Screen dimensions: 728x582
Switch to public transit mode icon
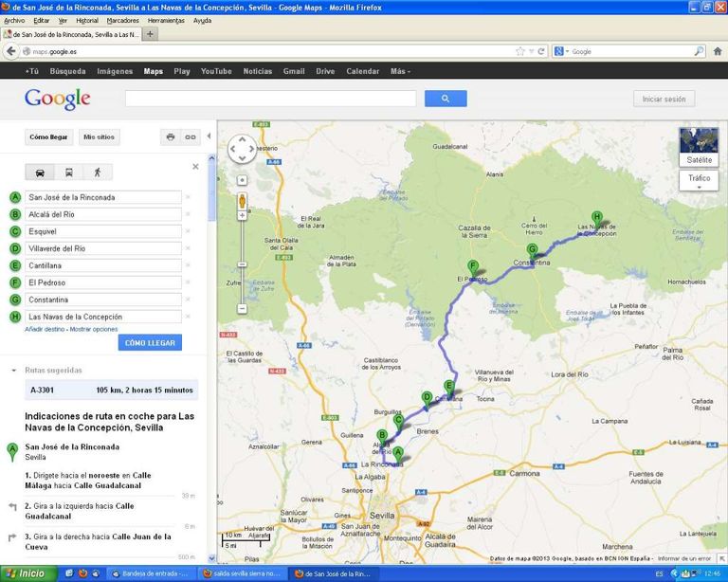68,173
